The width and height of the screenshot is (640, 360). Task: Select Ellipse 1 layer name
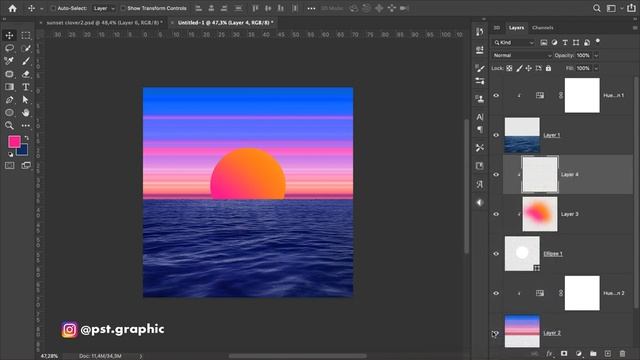click(553, 253)
